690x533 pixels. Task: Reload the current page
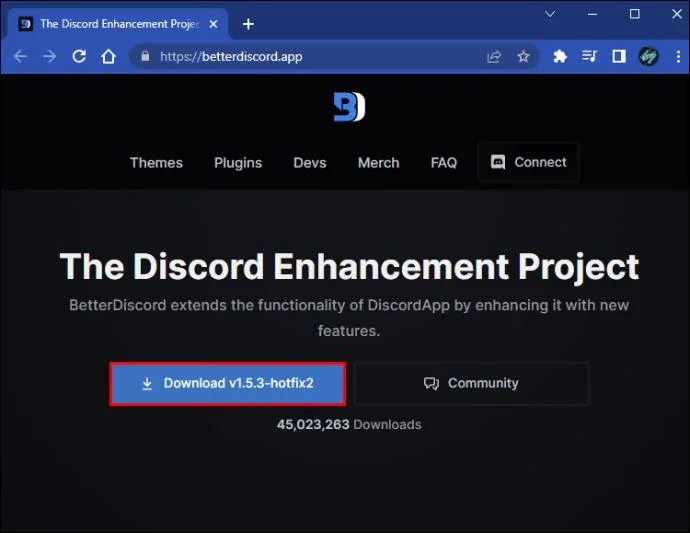pyautogui.click(x=79, y=56)
